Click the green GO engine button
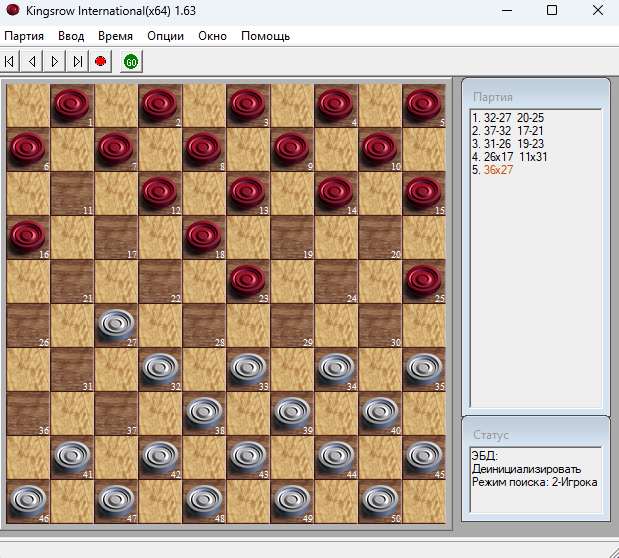Viewport: 619px width, 558px height. pyautogui.click(x=131, y=62)
